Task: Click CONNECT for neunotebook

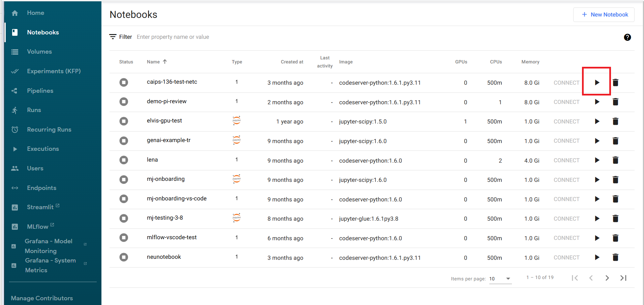Action: (566, 257)
